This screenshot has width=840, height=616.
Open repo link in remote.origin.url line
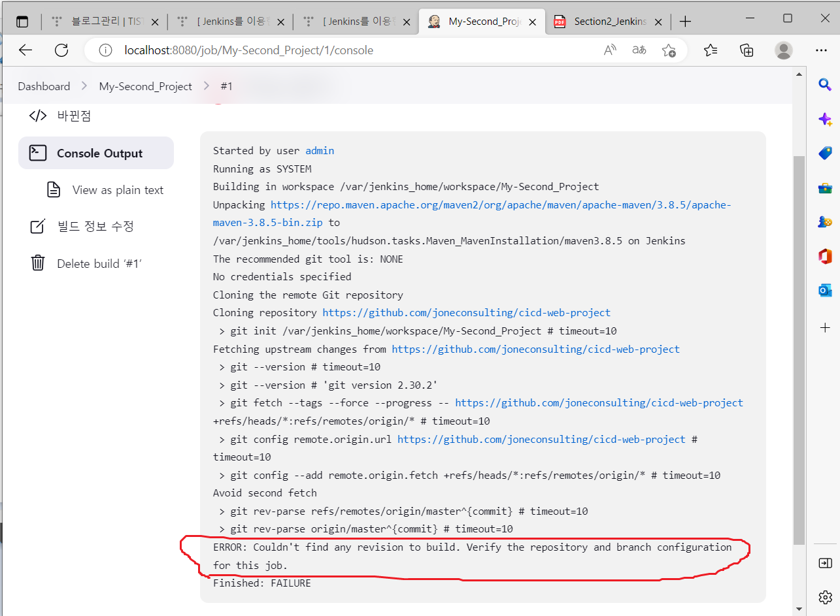click(542, 439)
